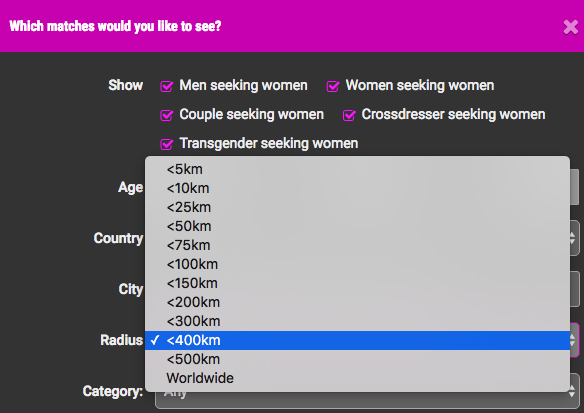
Task: Choose the <75km option
Action: (x=357, y=245)
